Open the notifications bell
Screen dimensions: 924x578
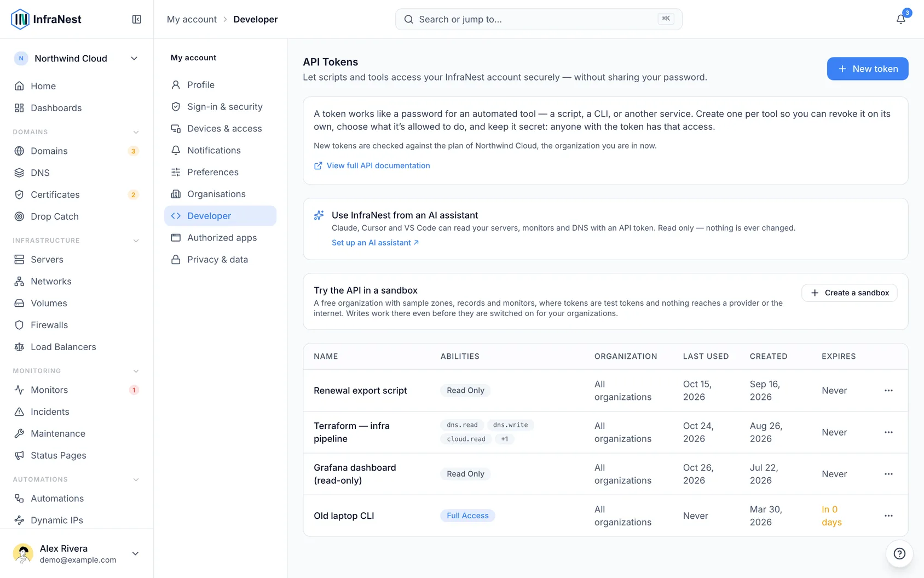[x=900, y=19]
